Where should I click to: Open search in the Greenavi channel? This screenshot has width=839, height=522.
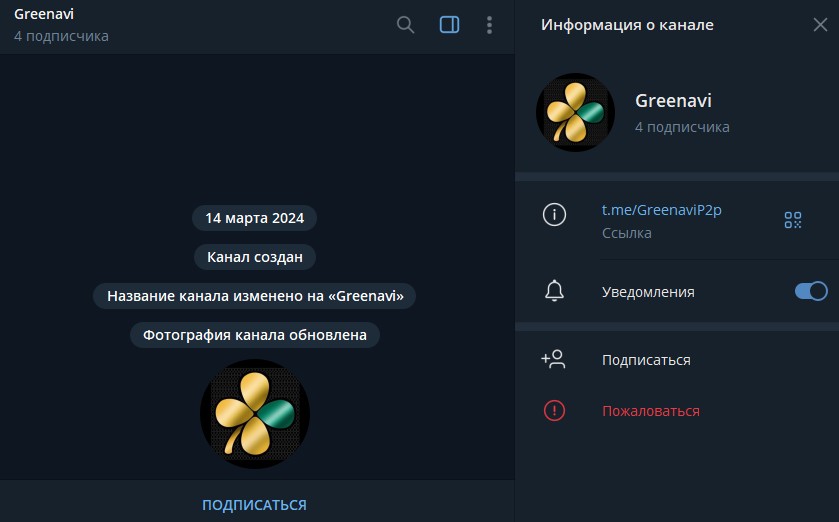pos(405,25)
